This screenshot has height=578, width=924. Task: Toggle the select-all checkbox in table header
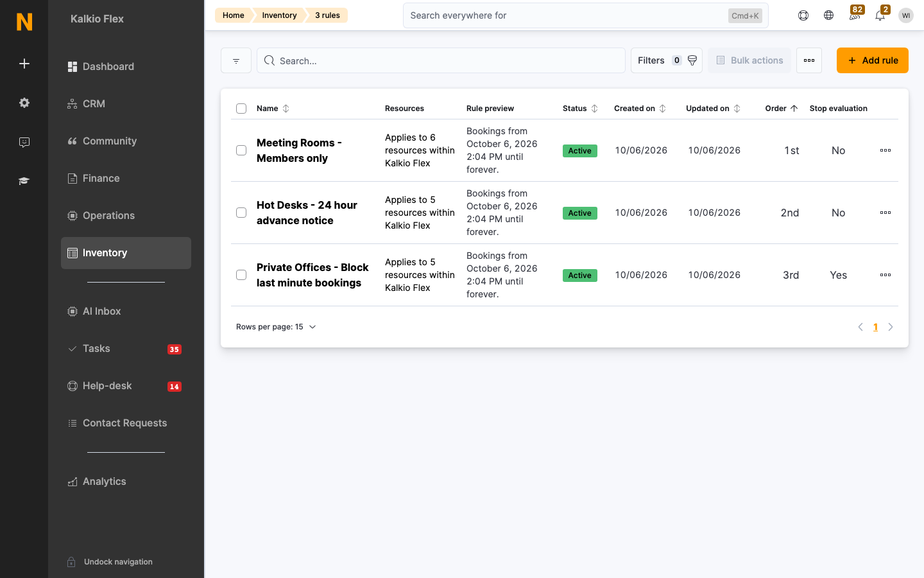click(x=241, y=109)
